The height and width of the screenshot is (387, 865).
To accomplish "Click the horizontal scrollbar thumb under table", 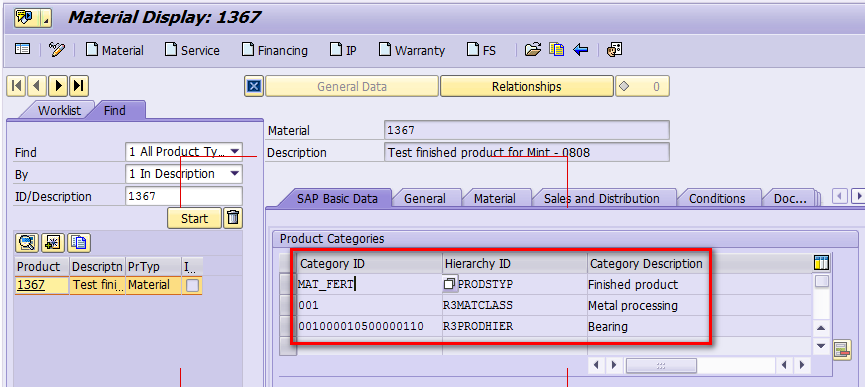I will point(661,366).
